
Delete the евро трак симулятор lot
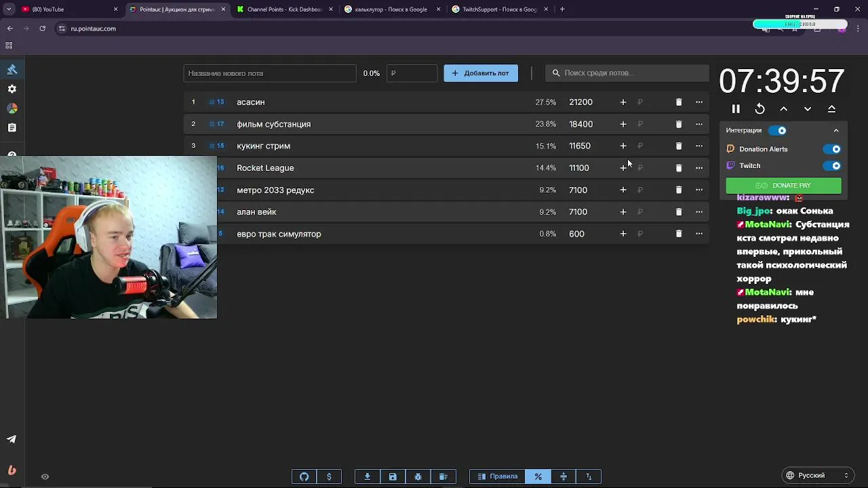click(x=679, y=234)
